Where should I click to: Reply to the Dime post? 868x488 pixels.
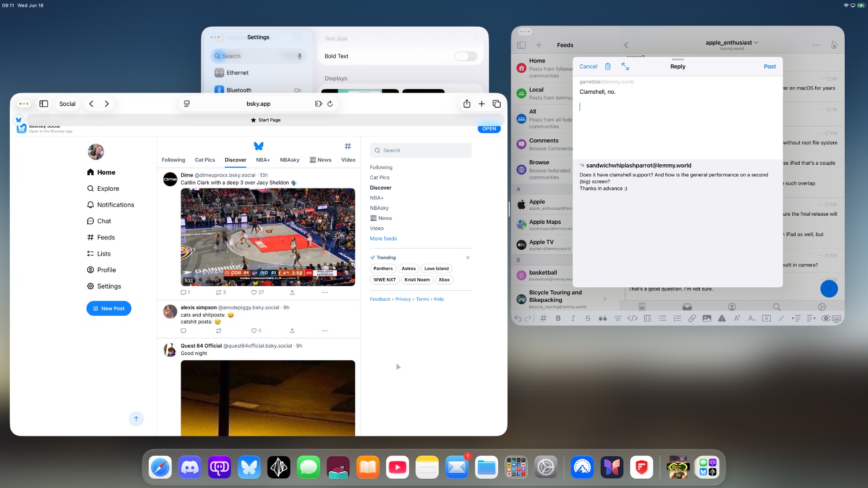[185, 293]
